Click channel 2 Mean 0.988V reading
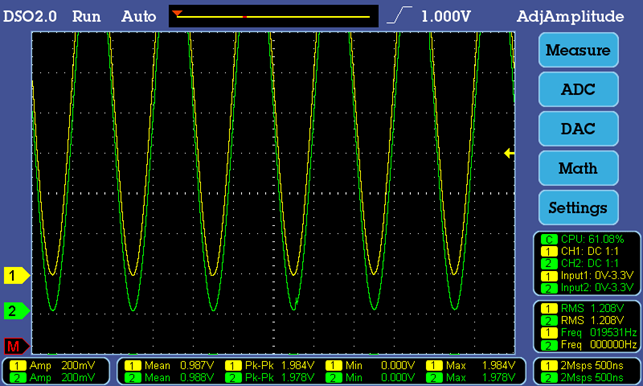Screen dimensions: 643x386 click(169, 377)
